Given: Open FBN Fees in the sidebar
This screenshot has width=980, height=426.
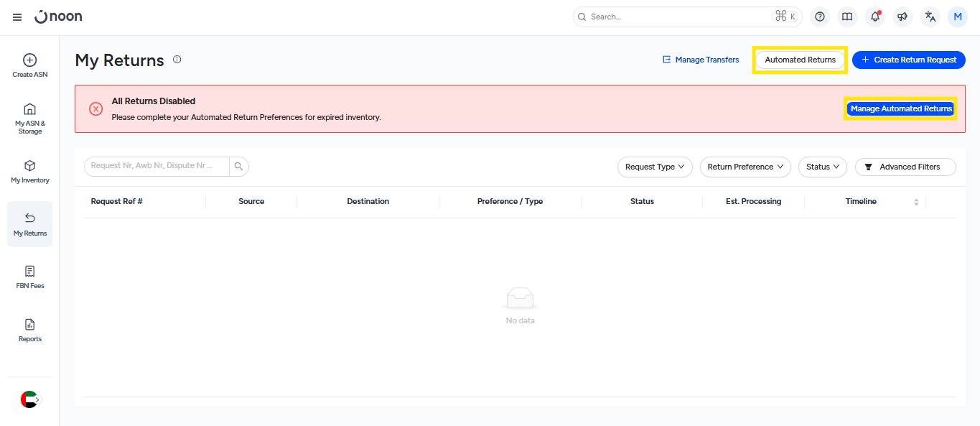Looking at the screenshot, I should pos(29,277).
